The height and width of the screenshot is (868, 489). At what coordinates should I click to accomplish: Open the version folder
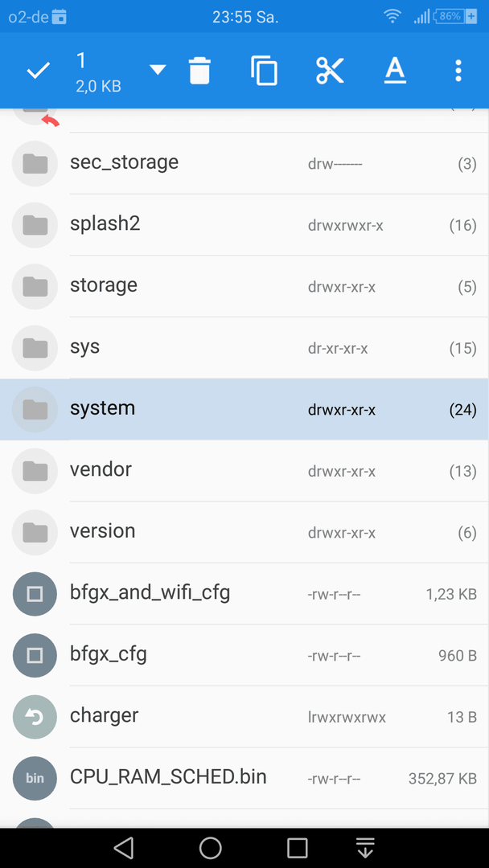coord(244,533)
